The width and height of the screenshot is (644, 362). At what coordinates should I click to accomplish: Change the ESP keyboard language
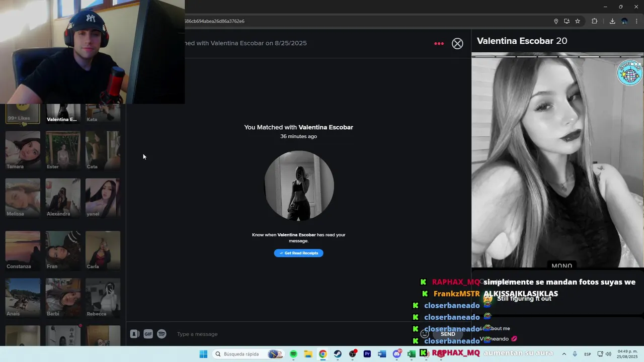(587, 354)
